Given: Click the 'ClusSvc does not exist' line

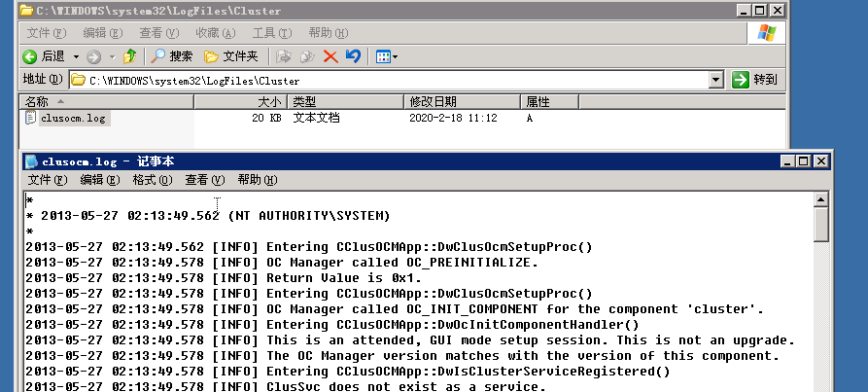Looking at the screenshot, I should (x=286, y=386).
